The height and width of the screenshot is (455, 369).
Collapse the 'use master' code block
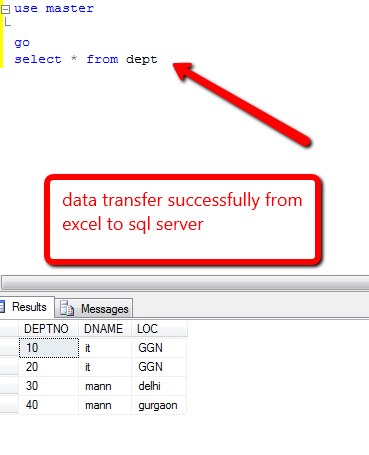coord(5,9)
